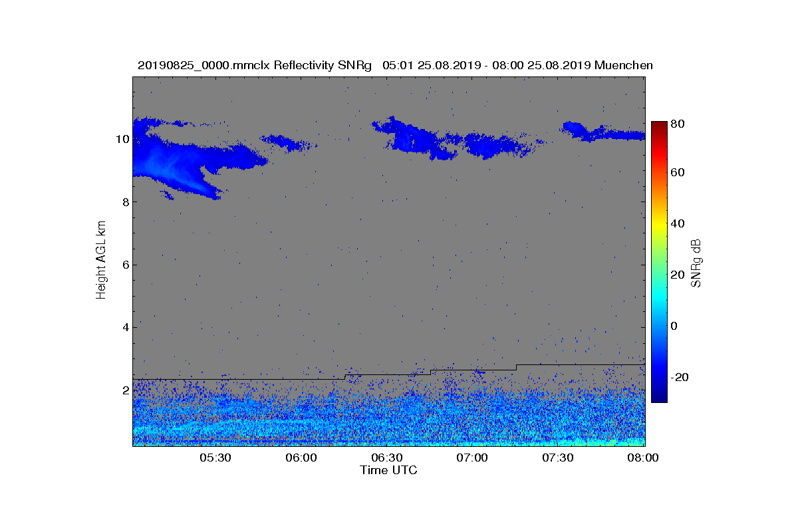Click the 07:30 time tick label

click(x=559, y=458)
